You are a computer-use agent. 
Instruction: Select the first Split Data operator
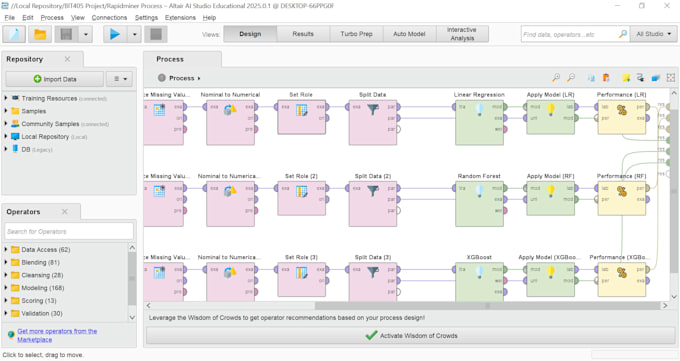[373, 122]
